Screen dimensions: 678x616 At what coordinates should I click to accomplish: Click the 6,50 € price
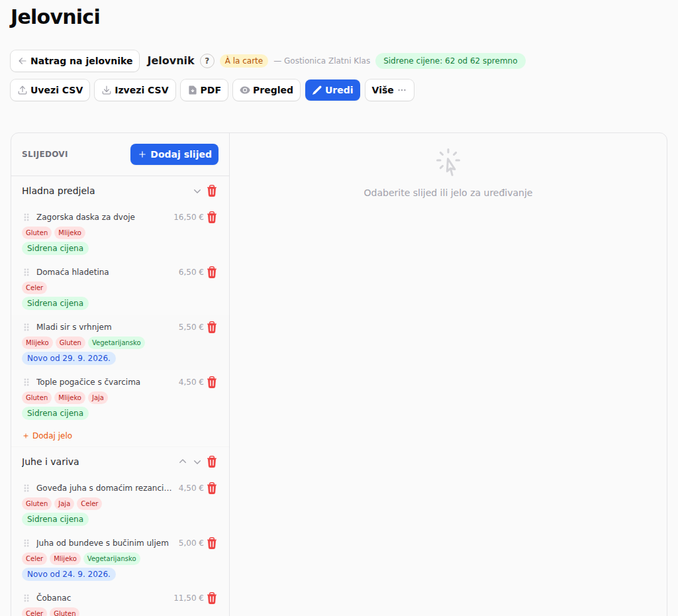[191, 272]
